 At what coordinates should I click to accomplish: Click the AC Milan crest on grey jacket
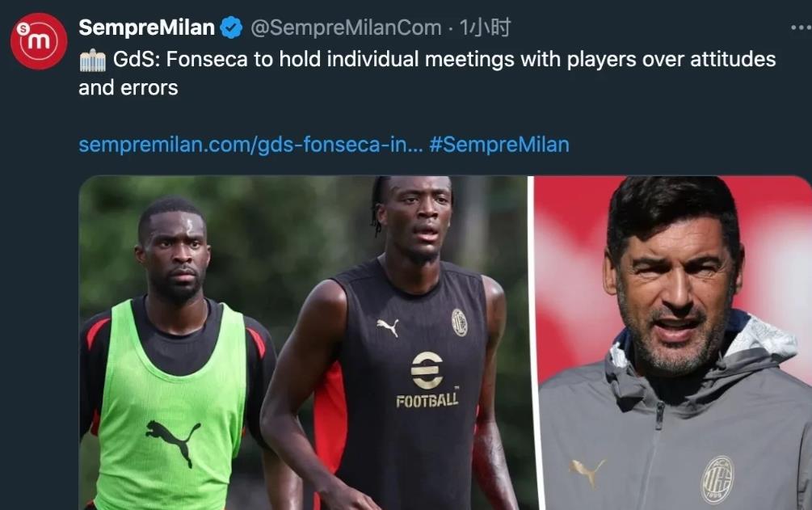tap(717, 480)
